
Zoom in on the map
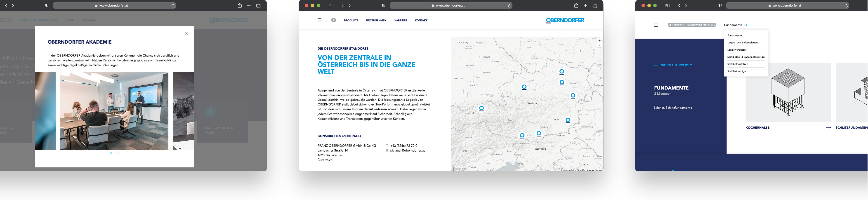point(599,40)
